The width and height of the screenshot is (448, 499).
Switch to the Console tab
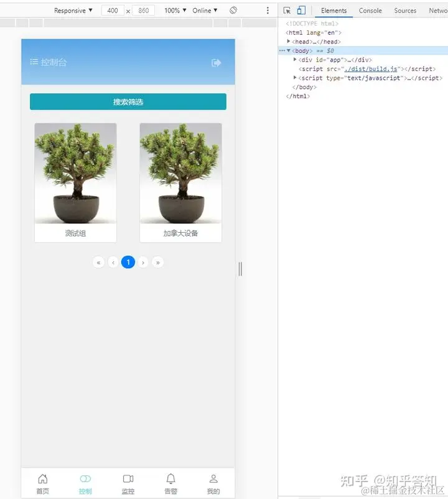pyautogui.click(x=370, y=11)
